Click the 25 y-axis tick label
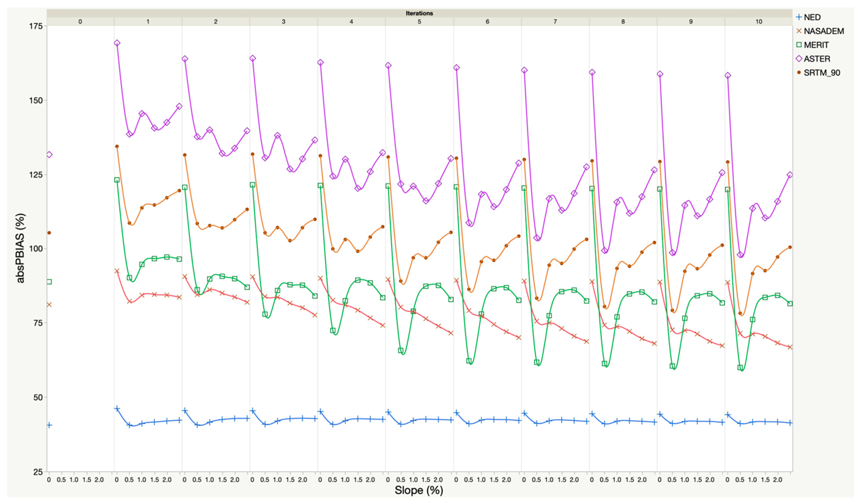Image resolution: width=859 pixels, height=504 pixels. (38, 472)
